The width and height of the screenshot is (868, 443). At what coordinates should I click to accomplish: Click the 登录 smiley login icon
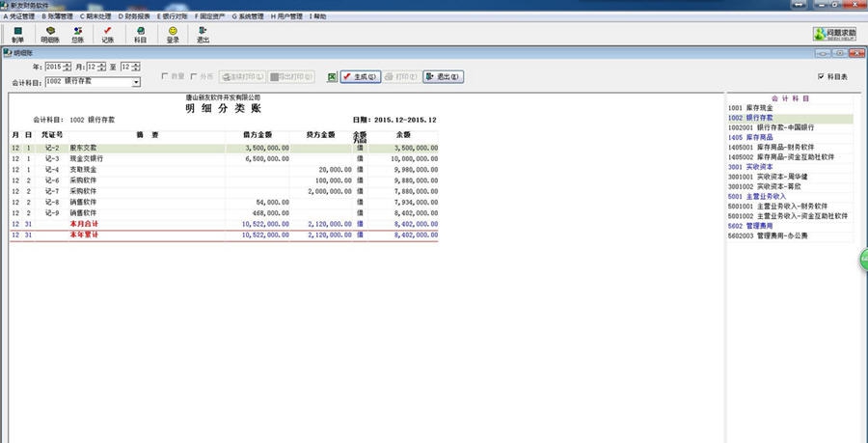click(173, 35)
